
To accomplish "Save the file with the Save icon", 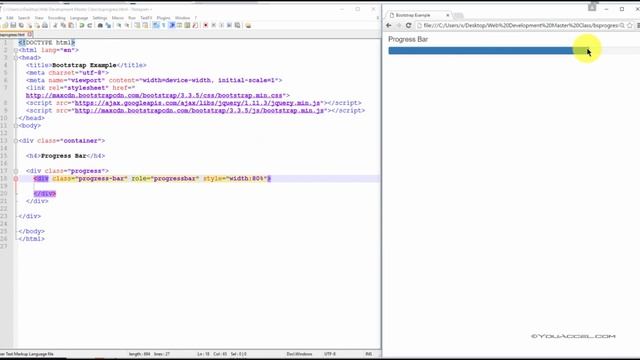I will tap(13, 25).
